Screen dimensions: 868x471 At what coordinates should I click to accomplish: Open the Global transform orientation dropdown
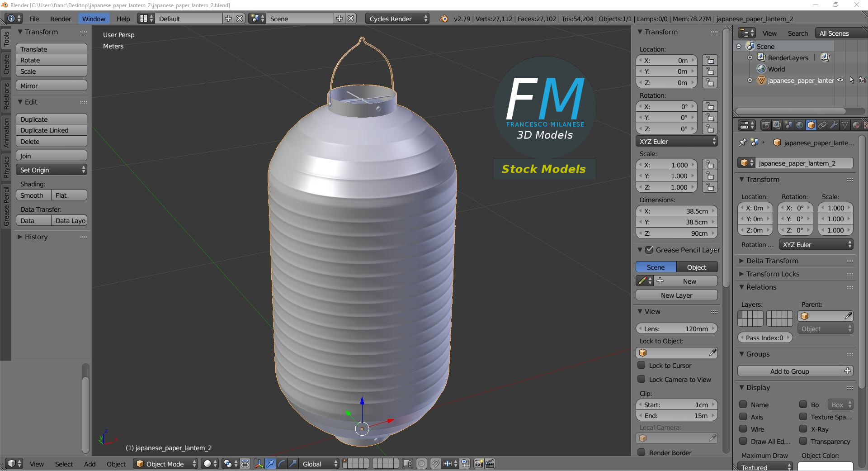pyautogui.click(x=319, y=464)
